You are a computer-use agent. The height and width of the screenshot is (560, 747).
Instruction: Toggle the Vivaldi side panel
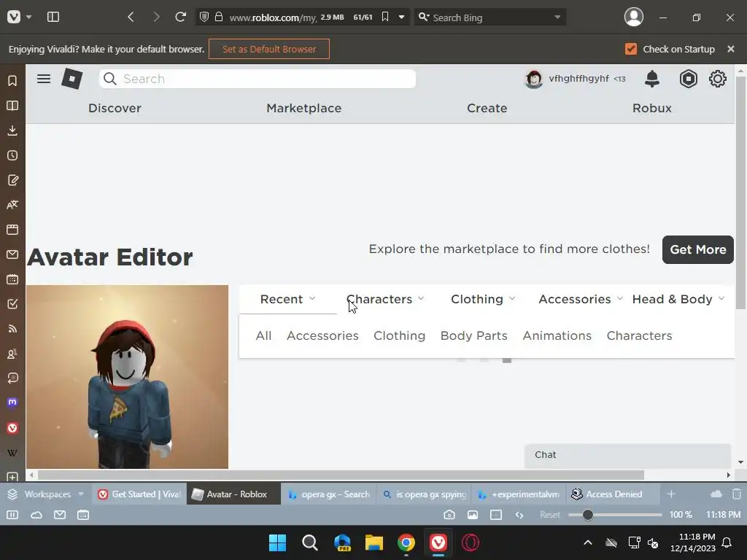[53, 17]
